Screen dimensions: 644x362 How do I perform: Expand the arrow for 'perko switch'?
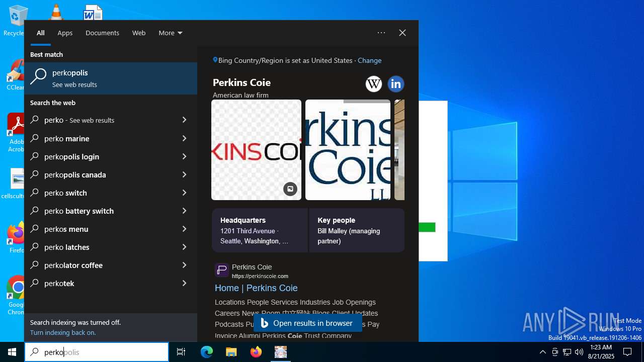tap(184, 193)
